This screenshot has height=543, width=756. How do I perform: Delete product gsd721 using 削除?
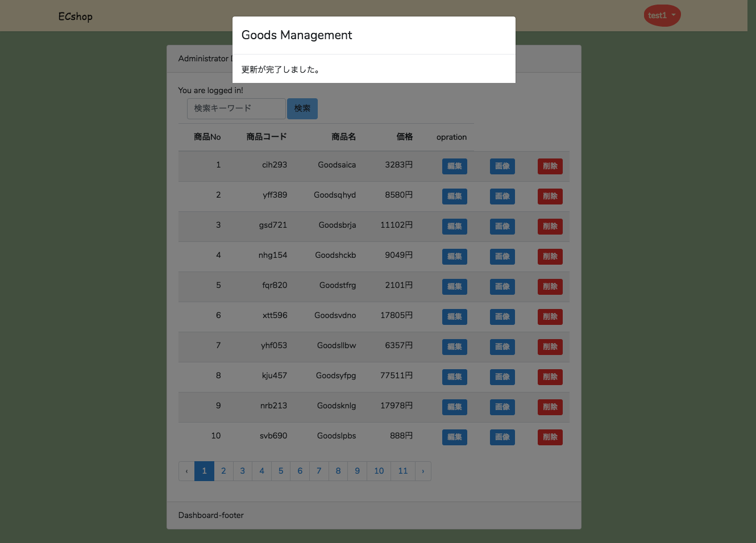point(550,227)
